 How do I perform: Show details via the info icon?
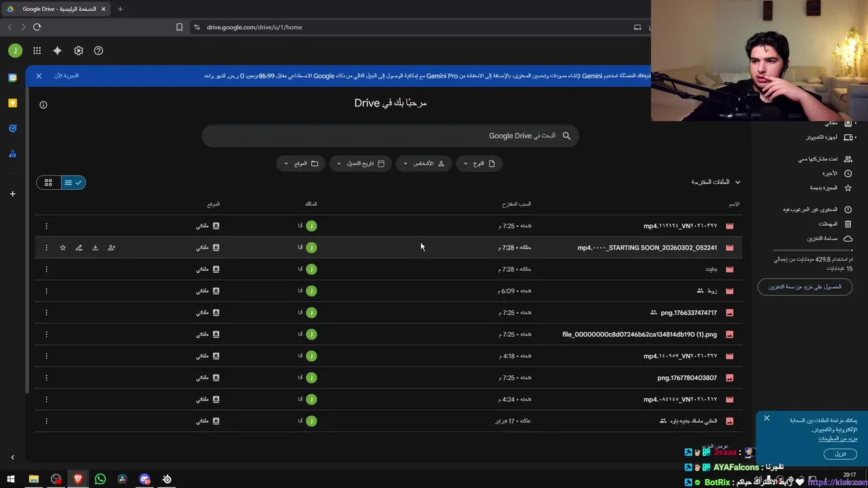tap(43, 104)
